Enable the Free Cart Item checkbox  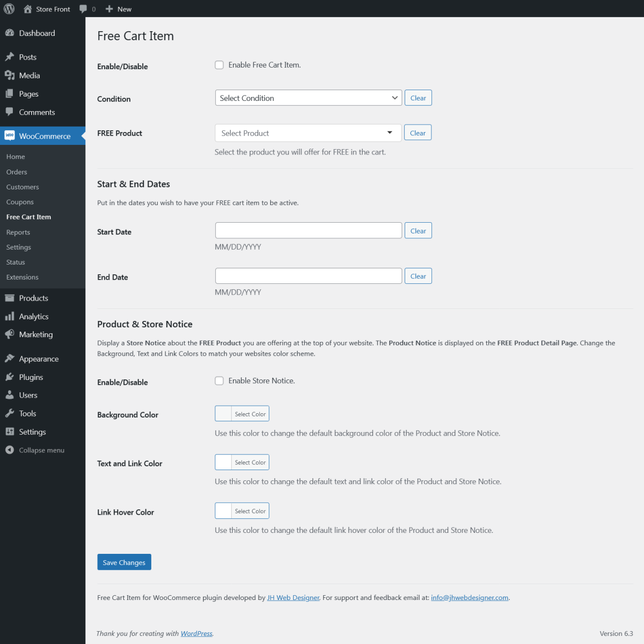(x=219, y=64)
